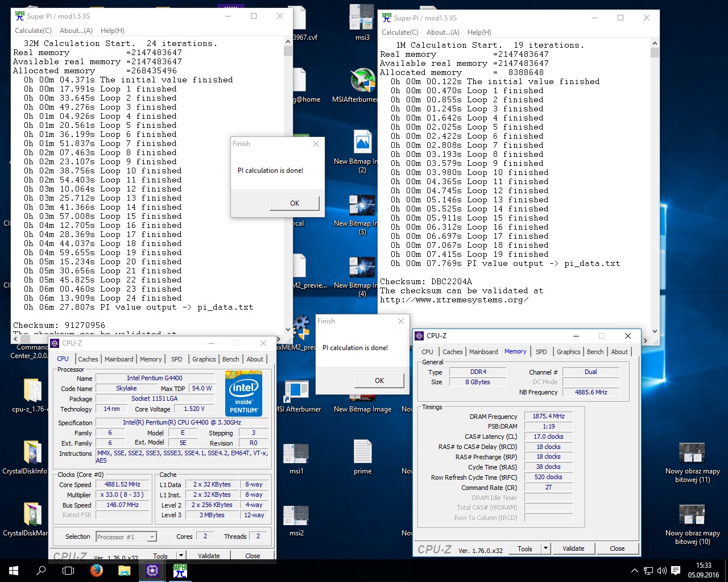Switch to Super PI taskbar icon
This screenshot has width=728, height=582.
tap(180, 571)
